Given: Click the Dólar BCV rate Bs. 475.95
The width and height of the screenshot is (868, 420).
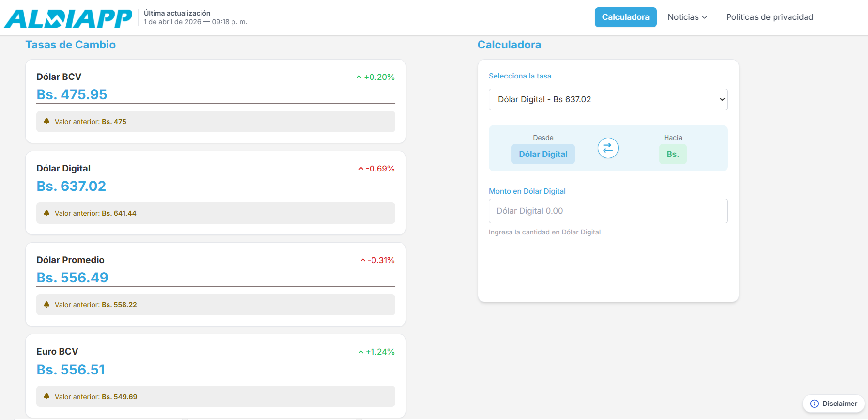Looking at the screenshot, I should click(72, 94).
